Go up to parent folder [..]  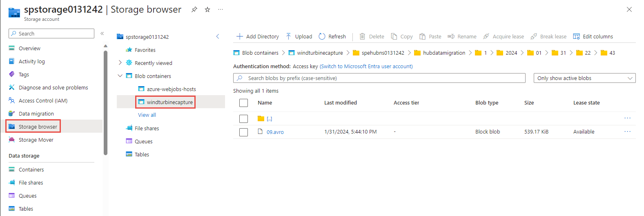click(x=270, y=119)
